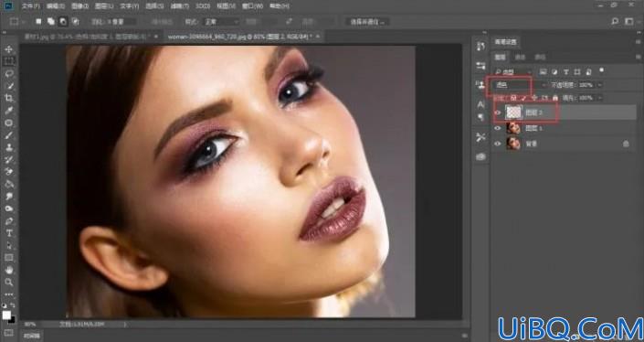The width and height of the screenshot is (644, 342).
Task: Choose Intersect with Selection mode
Action: pos(76,21)
